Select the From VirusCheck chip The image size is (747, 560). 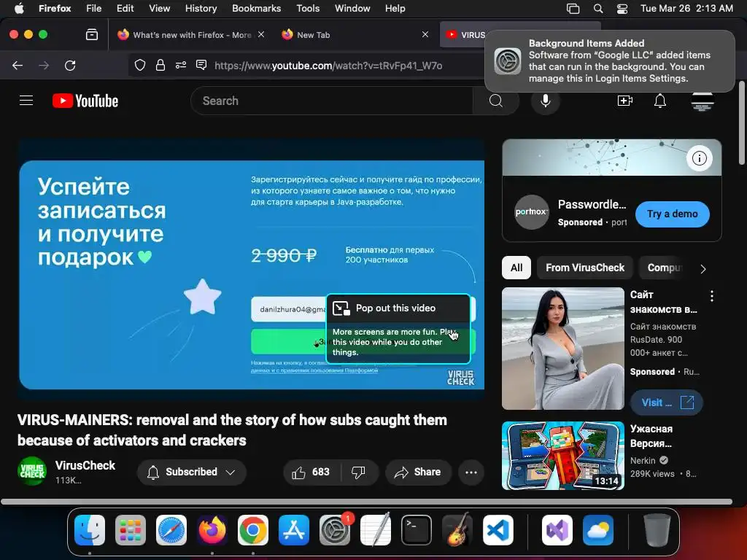pyautogui.click(x=584, y=268)
